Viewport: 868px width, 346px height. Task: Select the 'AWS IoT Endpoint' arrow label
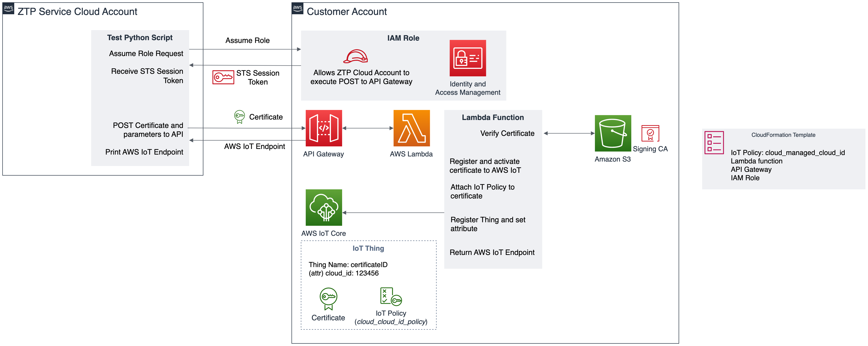tap(254, 146)
